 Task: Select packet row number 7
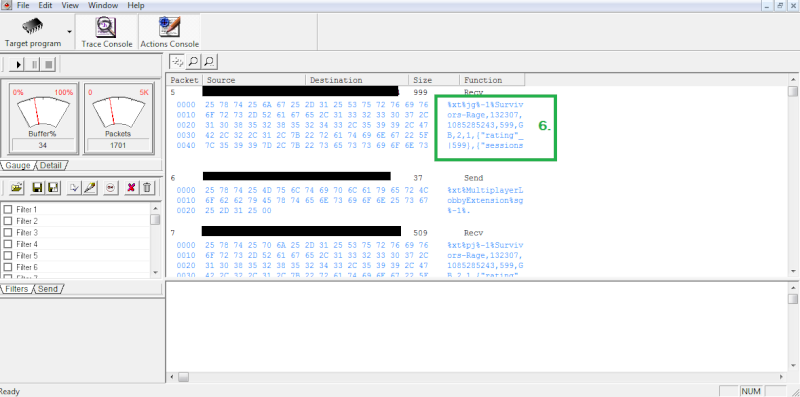[x=173, y=233]
